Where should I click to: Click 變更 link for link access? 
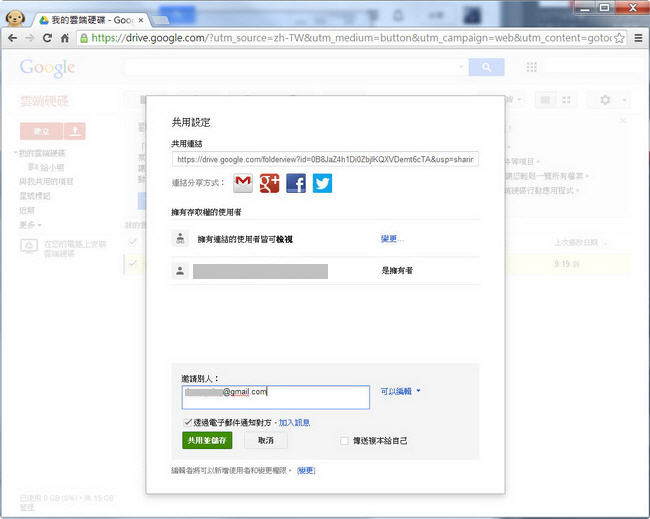point(392,239)
